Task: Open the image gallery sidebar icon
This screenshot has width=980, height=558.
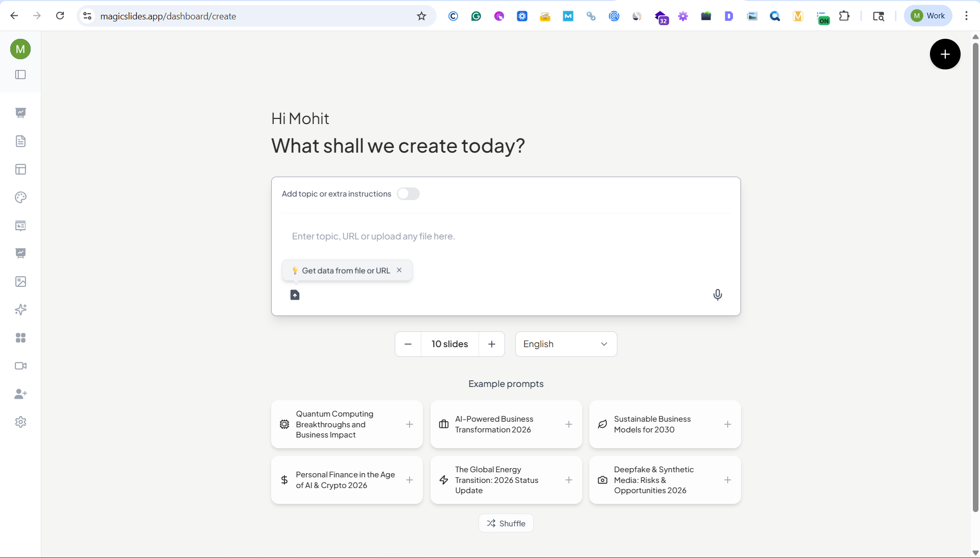Action: pyautogui.click(x=20, y=282)
